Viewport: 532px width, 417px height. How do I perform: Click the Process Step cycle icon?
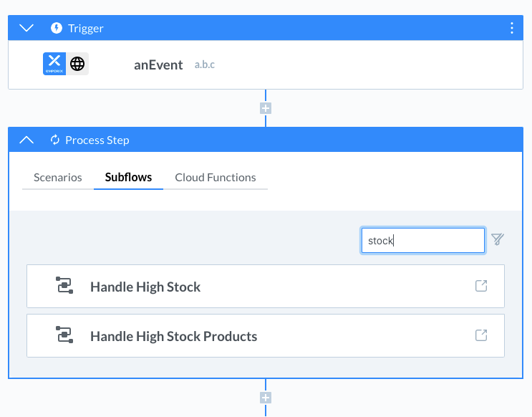54,140
